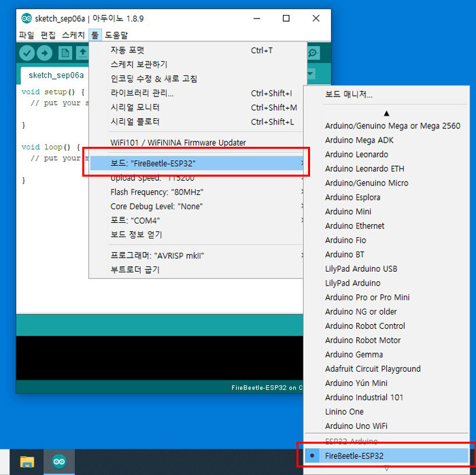476x475 pixels.
Task: Click the Upload arrow toolbar button
Action: (x=45, y=54)
